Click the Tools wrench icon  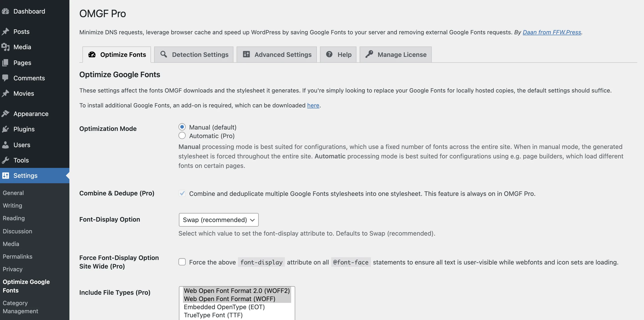[5, 160]
